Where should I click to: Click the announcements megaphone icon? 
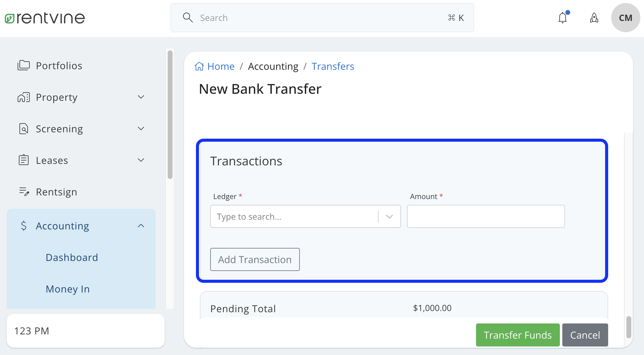594,18
